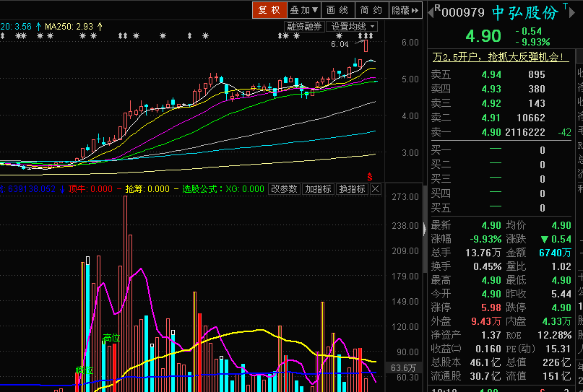Click the 外盘 9.43万 value
This screenshot has width=583, height=392.
pyautogui.click(x=486, y=321)
